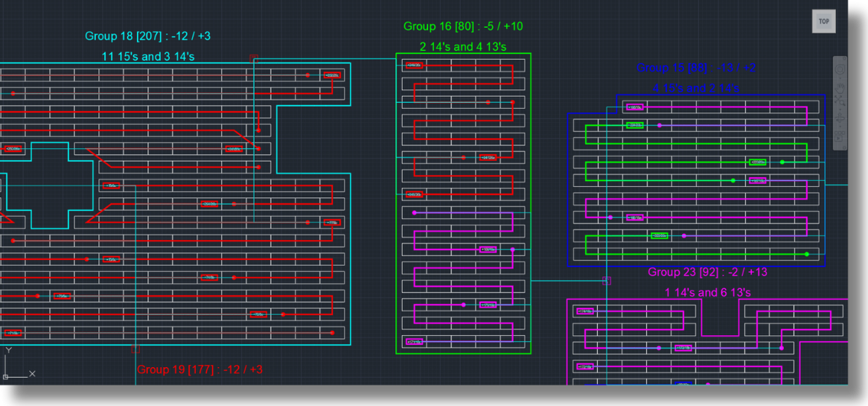Select the Pan hand tool
Screen dimensions: 868x406
pyautogui.click(x=840, y=89)
